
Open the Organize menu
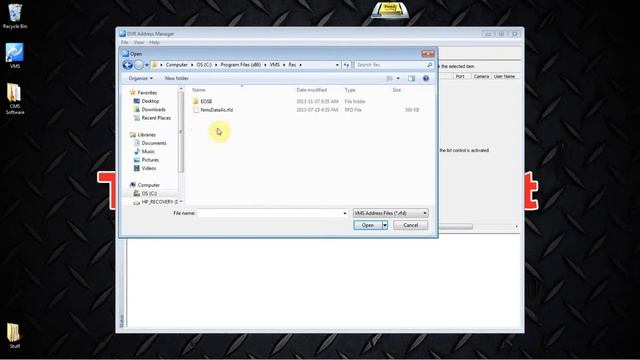pyautogui.click(x=140, y=78)
